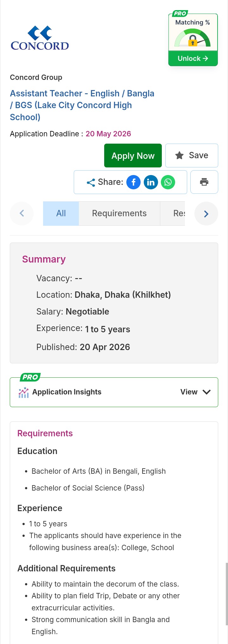Image resolution: width=228 pixels, height=644 pixels.
Task: Click the locked matching gauge icon
Action: (x=193, y=40)
